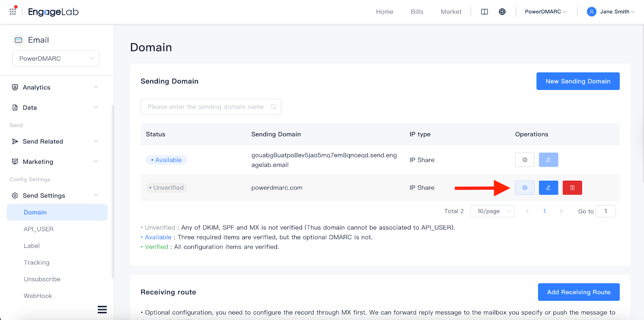Open the Jane Smith account menu
Viewport: 644px width, 320px height.
click(611, 12)
